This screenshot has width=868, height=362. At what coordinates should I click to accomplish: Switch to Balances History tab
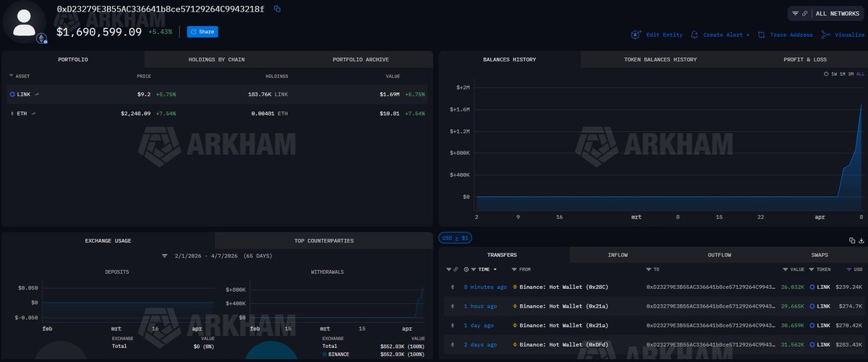(x=509, y=59)
